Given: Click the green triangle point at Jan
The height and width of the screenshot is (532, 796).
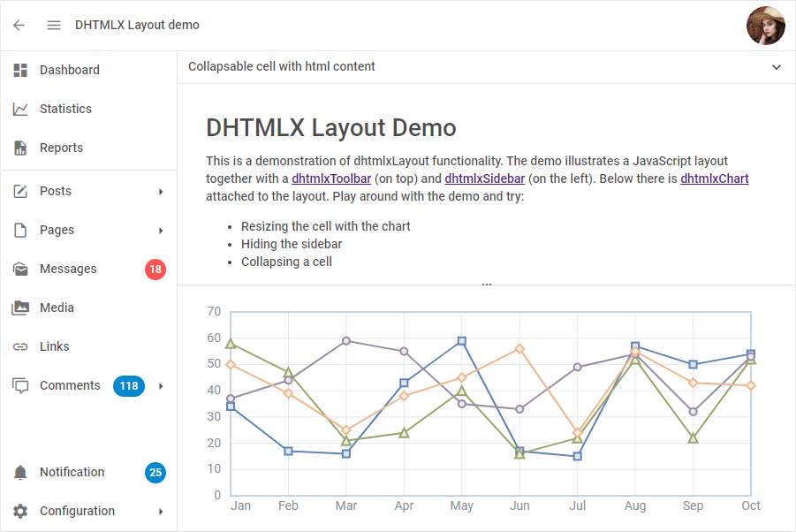Looking at the screenshot, I should click(231, 344).
